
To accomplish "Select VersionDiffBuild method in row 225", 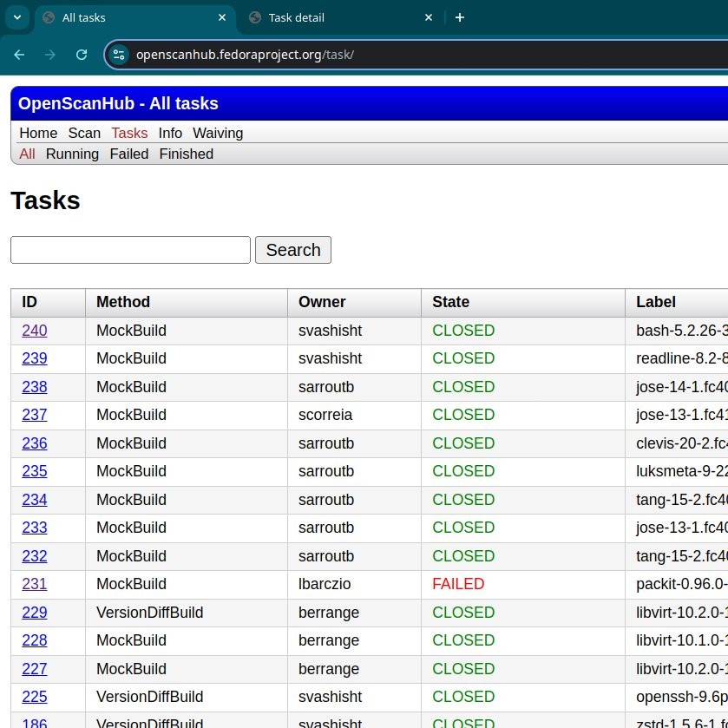I will pos(150,697).
